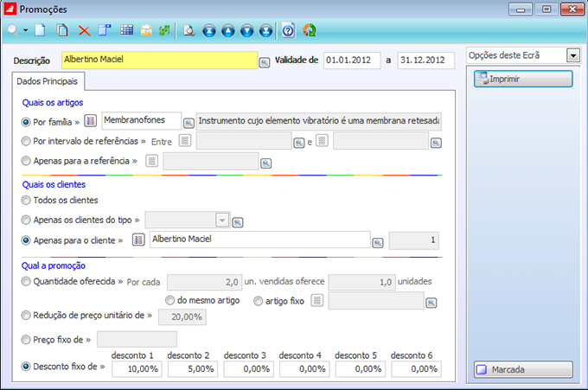588x390 pixels.
Task: Click the validity start date 01.01.2012
Action: [352, 61]
